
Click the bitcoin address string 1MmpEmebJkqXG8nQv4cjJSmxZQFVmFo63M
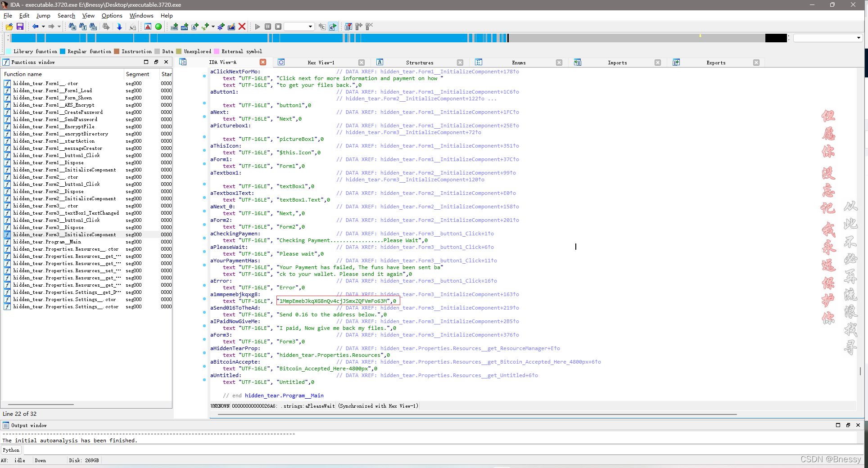click(x=333, y=301)
